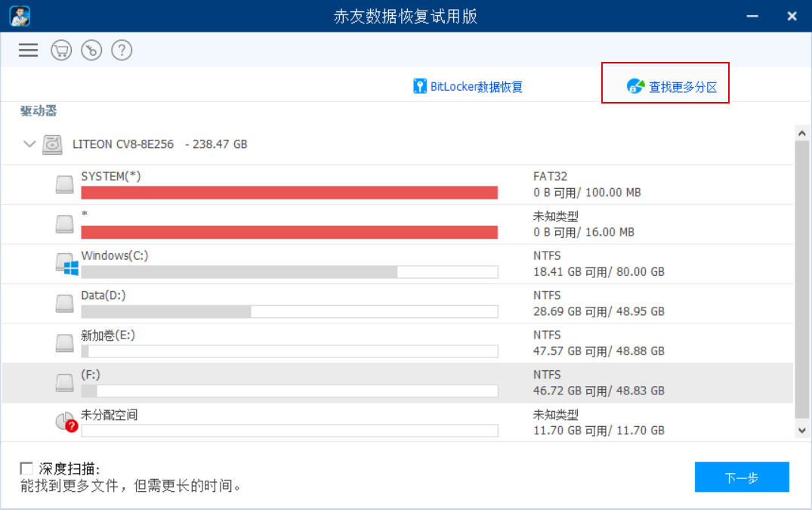
Task: Click the SYSTEM(*) red usage bar
Action: click(x=289, y=193)
